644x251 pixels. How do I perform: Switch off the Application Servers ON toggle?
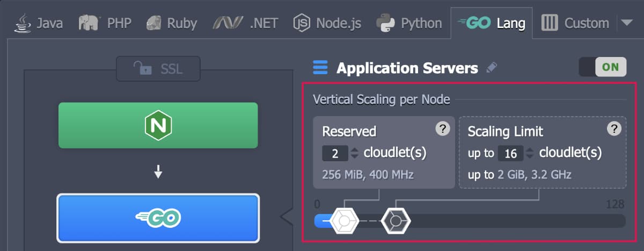(x=603, y=67)
